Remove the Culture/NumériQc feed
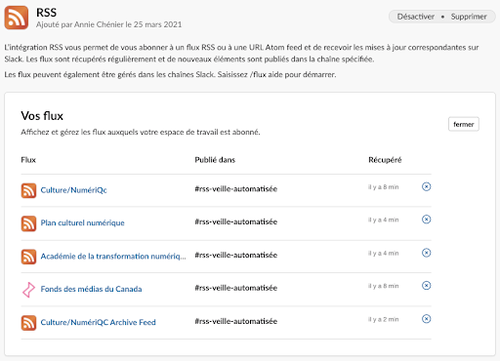Viewport: 500px width, 361px height. pyautogui.click(x=426, y=186)
